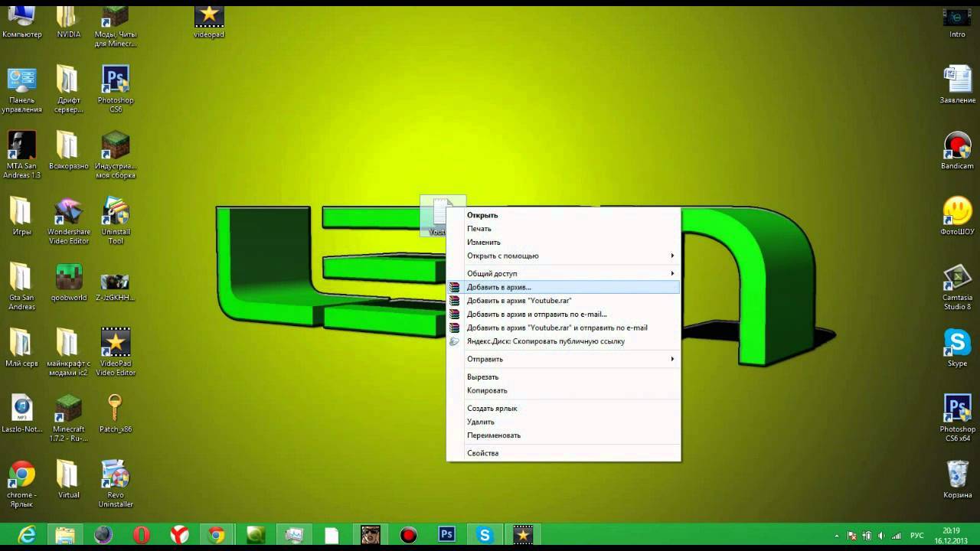
Task: Switch to Photoshop on the taskbar
Action: click(446, 535)
